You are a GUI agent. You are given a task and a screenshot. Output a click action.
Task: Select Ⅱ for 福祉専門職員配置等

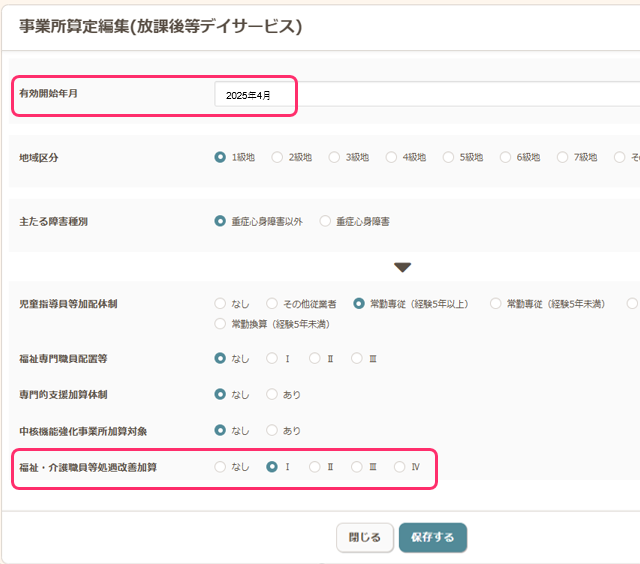(315, 358)
